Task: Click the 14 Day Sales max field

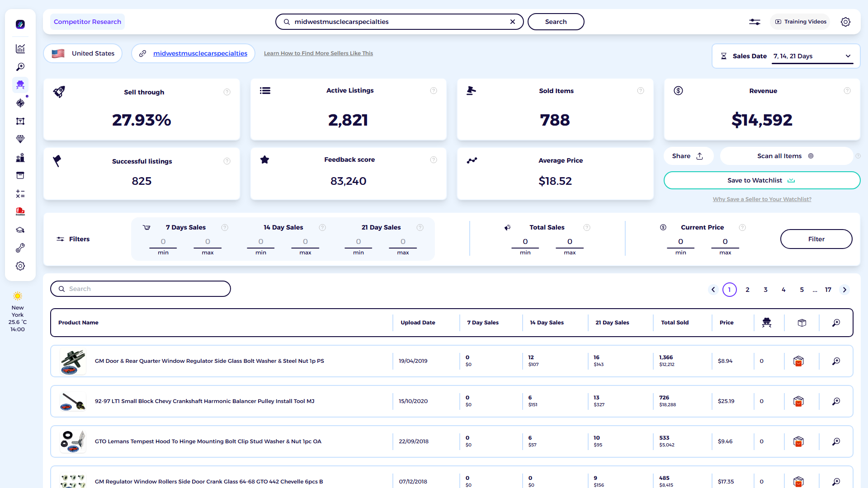Action: click(305, 242)
